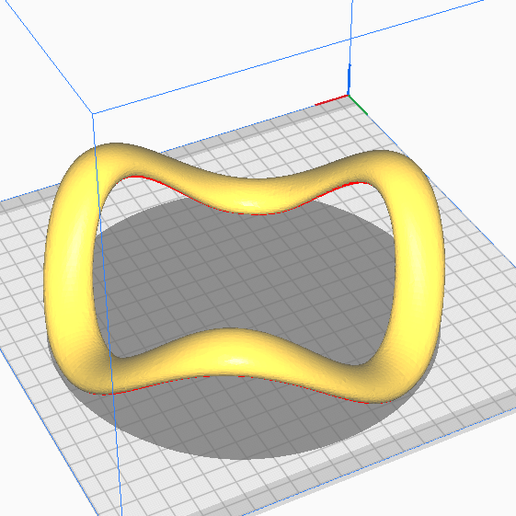This screenshot has height=516, width=516.
Task: Click the glossy highlight on model's rear dip
Action: click(x=248, y=204)
